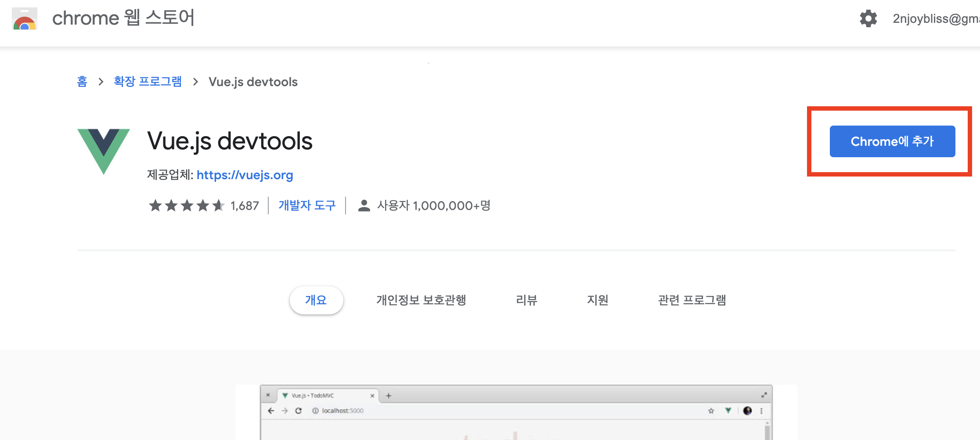980x440 pixels.
Task: Click the 'Chrome에 추가' button
Action: [x=892, y=141]
